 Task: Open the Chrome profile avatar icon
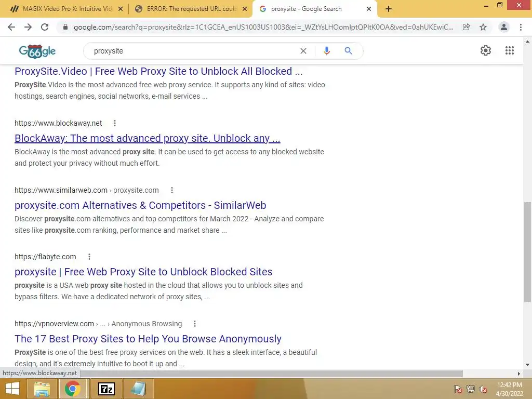click(x=504, y=27)
